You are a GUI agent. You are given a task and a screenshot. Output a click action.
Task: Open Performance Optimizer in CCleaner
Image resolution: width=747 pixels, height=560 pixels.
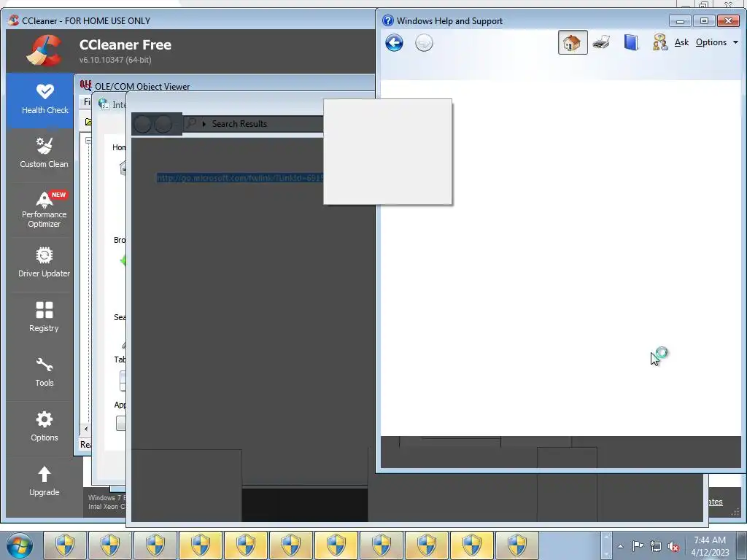pos(44,209)
